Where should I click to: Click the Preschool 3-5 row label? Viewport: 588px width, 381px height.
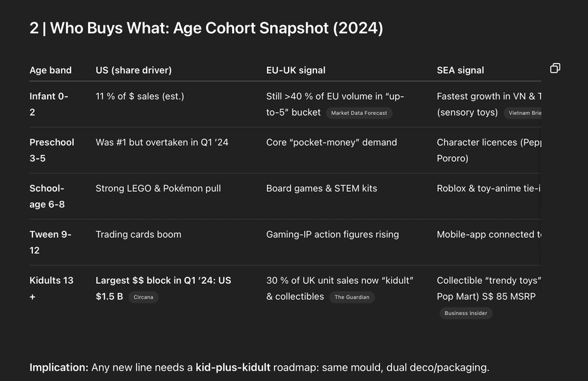(x=52, y=150)
